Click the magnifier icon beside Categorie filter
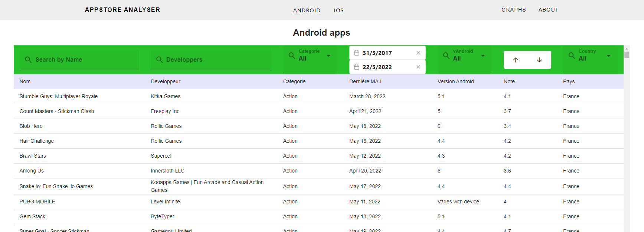Image resolution: width=644 pixels, height=232 pixels. [292, 55]
